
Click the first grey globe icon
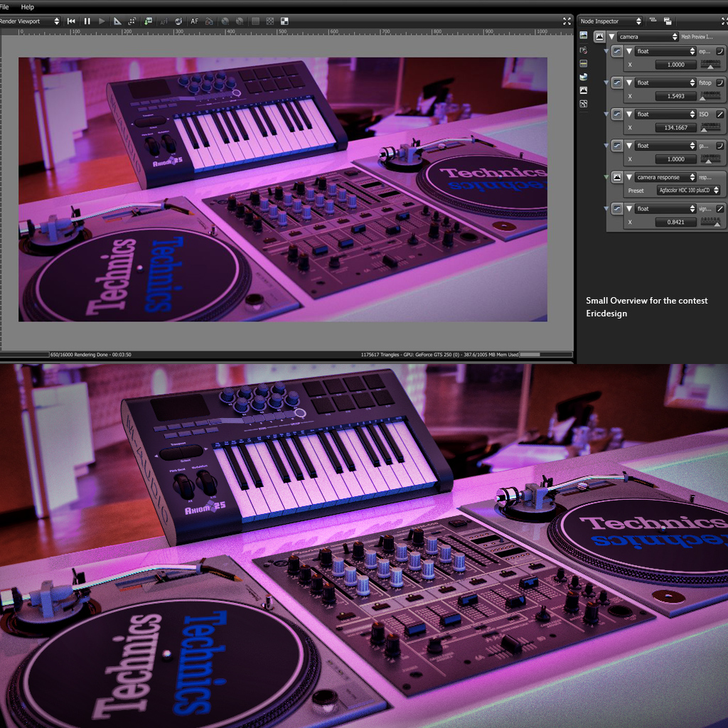coord(225,21)
